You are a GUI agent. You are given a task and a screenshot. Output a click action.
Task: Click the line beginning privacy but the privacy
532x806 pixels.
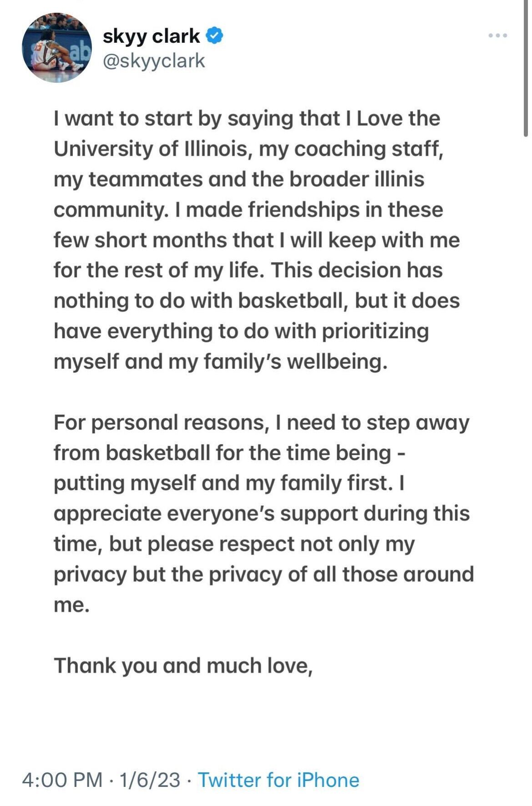click(x=264, y=574)
